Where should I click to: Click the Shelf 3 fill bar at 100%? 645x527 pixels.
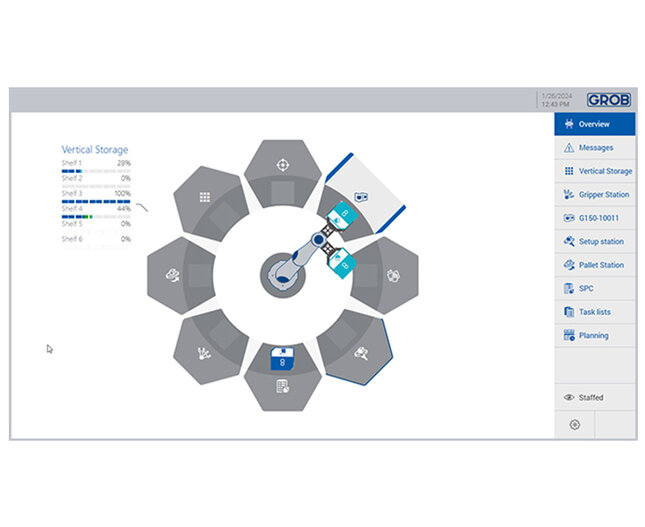tap(96, 202)
